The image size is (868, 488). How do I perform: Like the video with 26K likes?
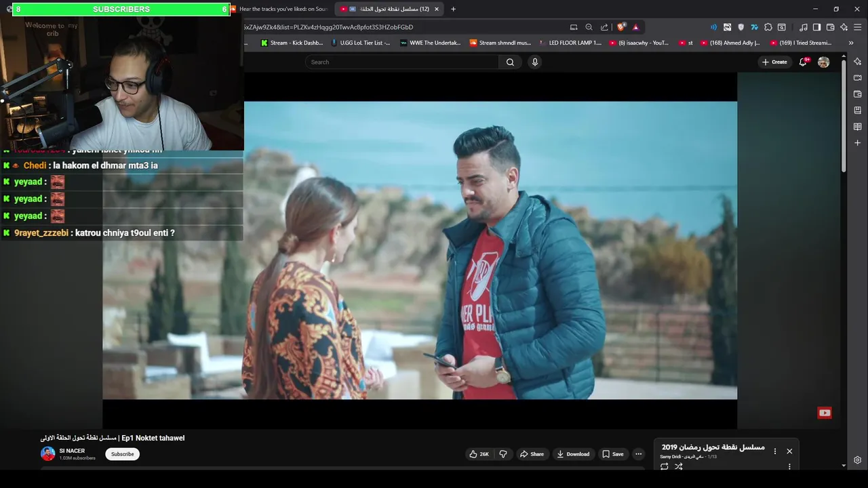(x=479, y=454)
